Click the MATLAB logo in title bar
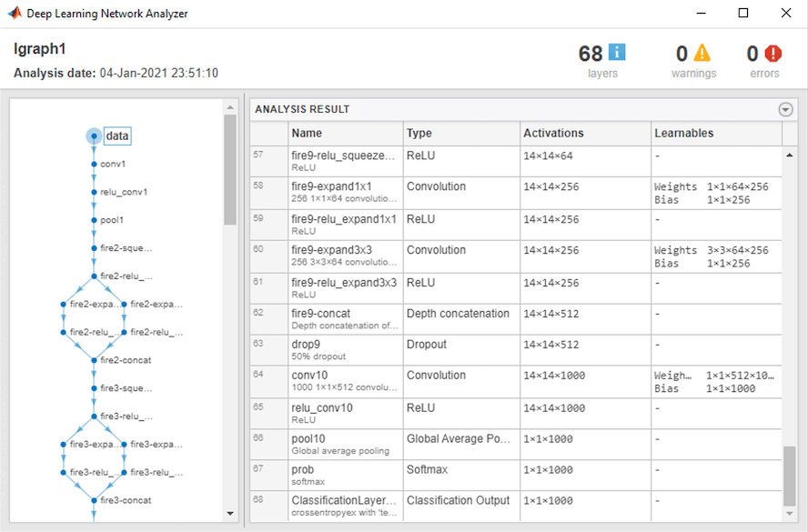 [15, 13]
